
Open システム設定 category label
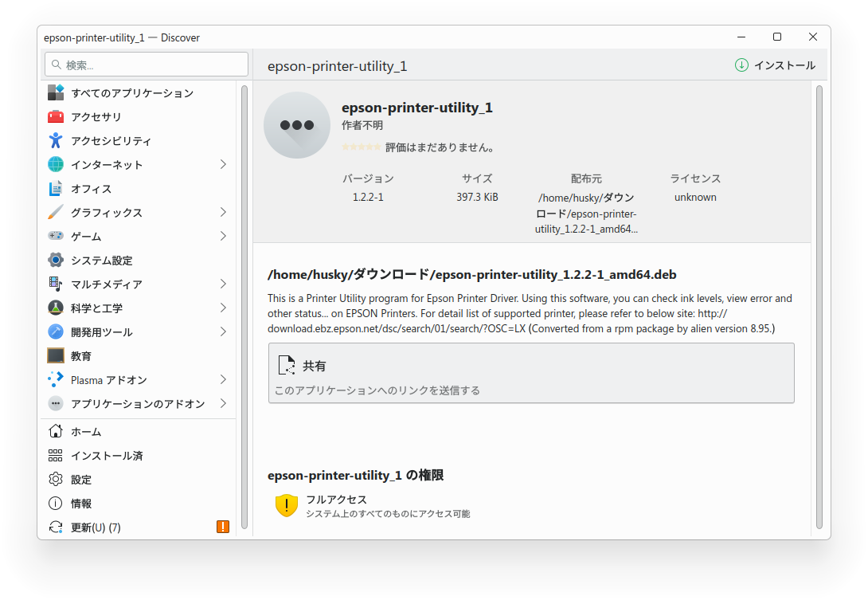101,261
